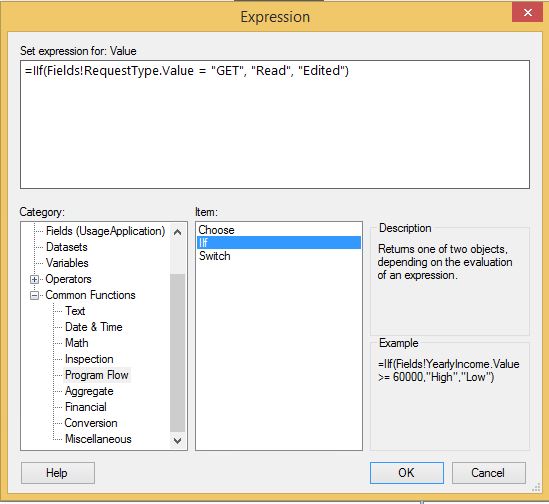Click the IIf example text

point(449,371)
